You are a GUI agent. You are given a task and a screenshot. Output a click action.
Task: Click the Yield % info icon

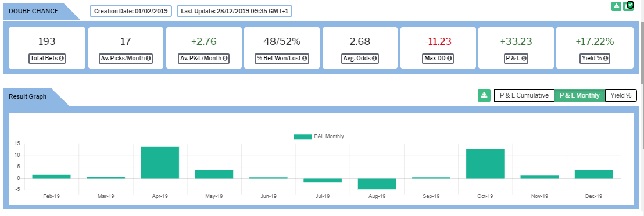[x=606, y=58]
